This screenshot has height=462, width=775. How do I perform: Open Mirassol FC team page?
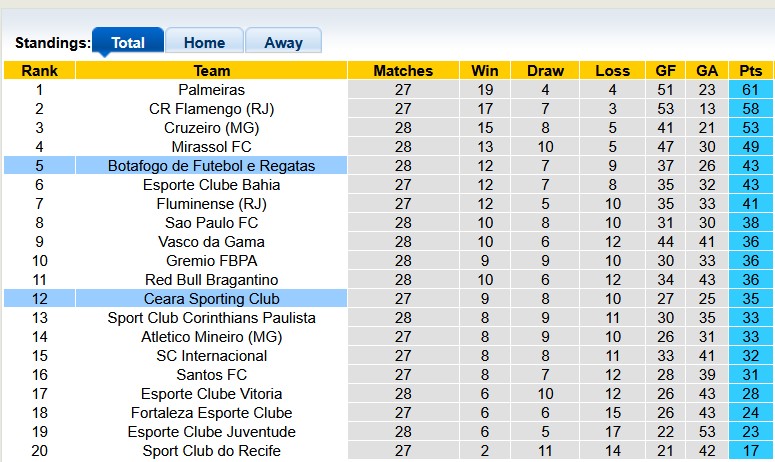point(211,147)
